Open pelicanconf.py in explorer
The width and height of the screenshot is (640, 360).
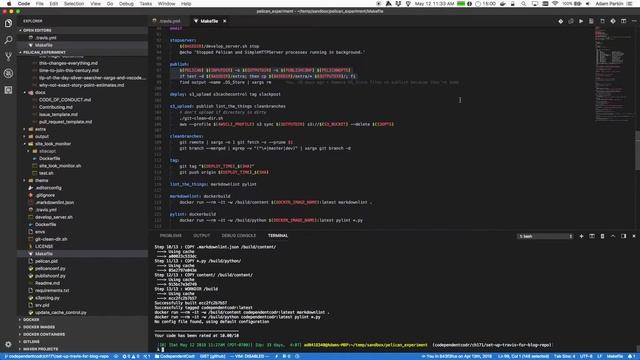point(50,269)
